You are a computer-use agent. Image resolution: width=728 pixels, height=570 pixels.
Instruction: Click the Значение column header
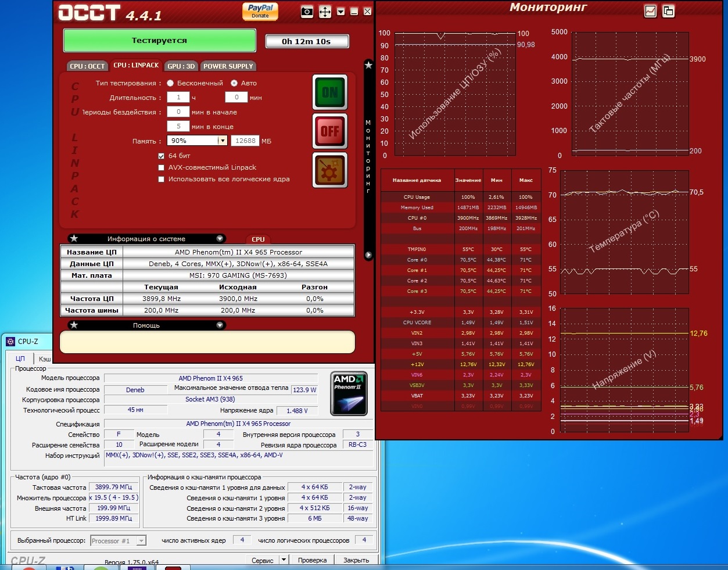[468, 180]
